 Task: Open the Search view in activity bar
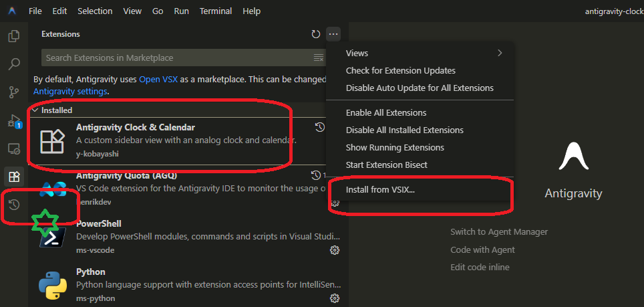point(14,64)
